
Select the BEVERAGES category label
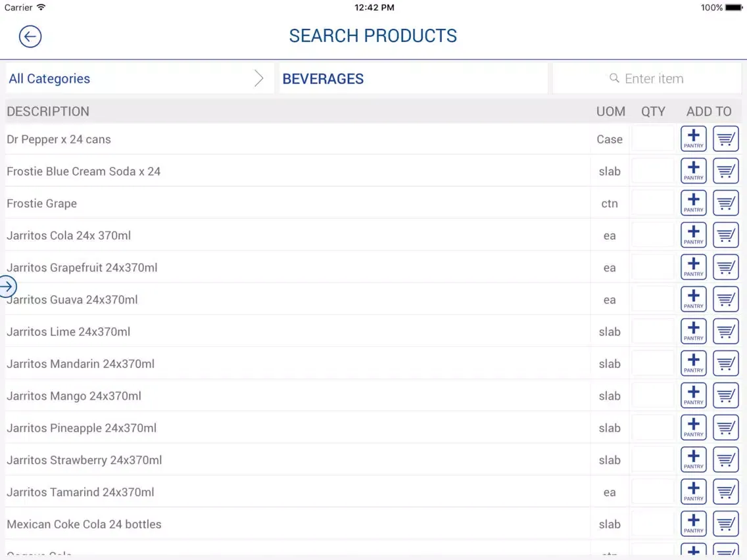click(323, 79)
